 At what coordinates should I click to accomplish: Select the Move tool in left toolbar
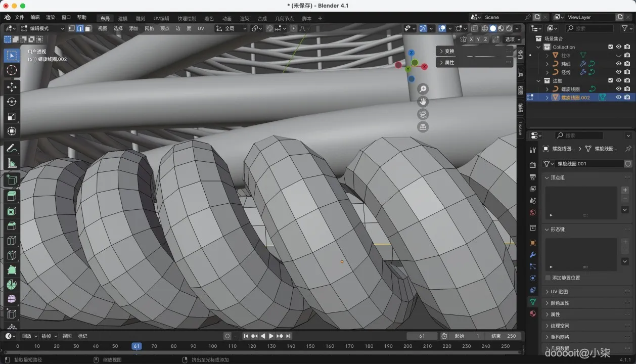coord(12,87)
